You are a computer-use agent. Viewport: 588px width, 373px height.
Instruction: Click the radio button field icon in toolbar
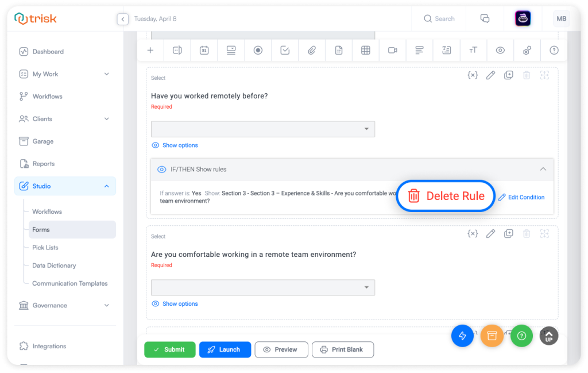pyautogui.click(x=258, y=51)
